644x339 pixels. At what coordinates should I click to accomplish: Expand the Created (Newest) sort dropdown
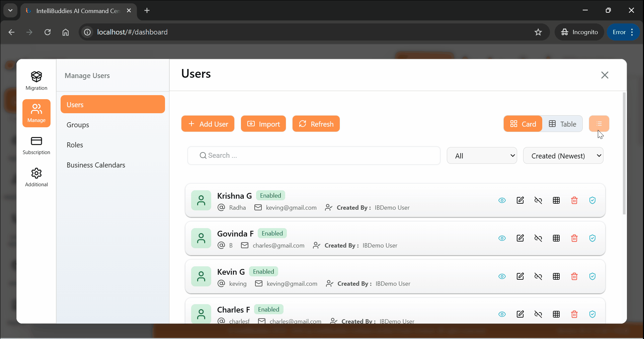pos(563,156)
